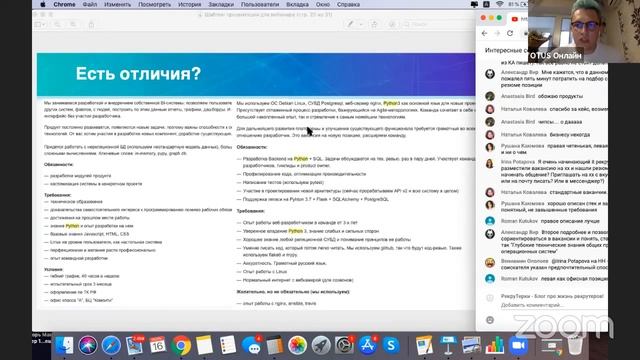Click Irina Potapova chat avatar
The image size is (640, 360).
[490, 164]
